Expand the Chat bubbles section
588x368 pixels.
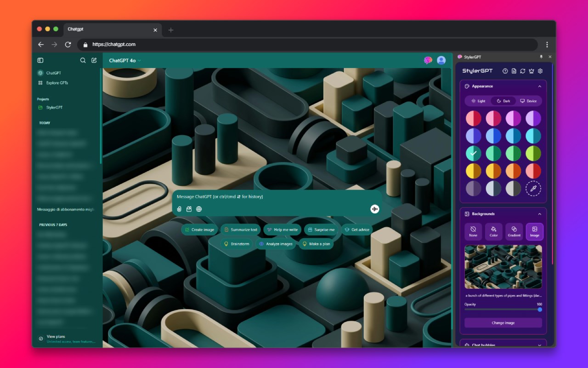(539, 345)
